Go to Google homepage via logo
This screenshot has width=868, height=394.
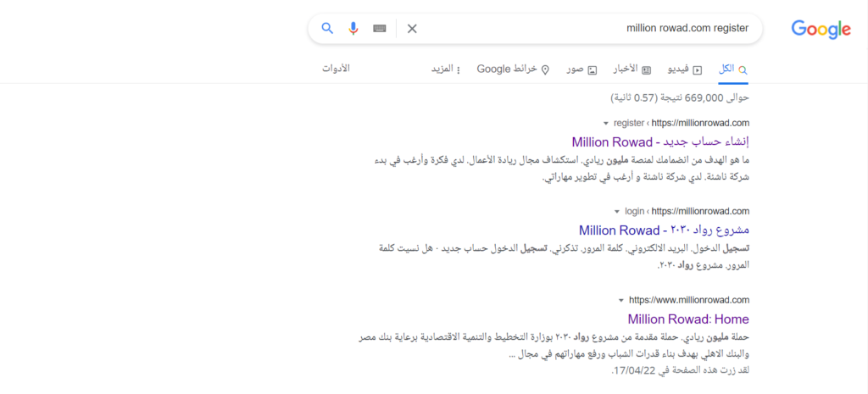click(821, 29)
